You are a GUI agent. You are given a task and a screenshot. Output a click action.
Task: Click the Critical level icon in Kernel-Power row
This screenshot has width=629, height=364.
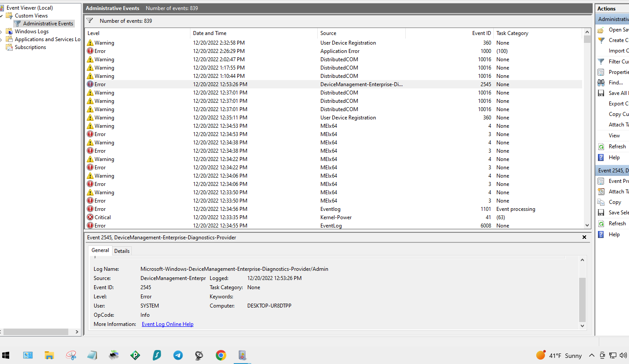tap(90, 217)
